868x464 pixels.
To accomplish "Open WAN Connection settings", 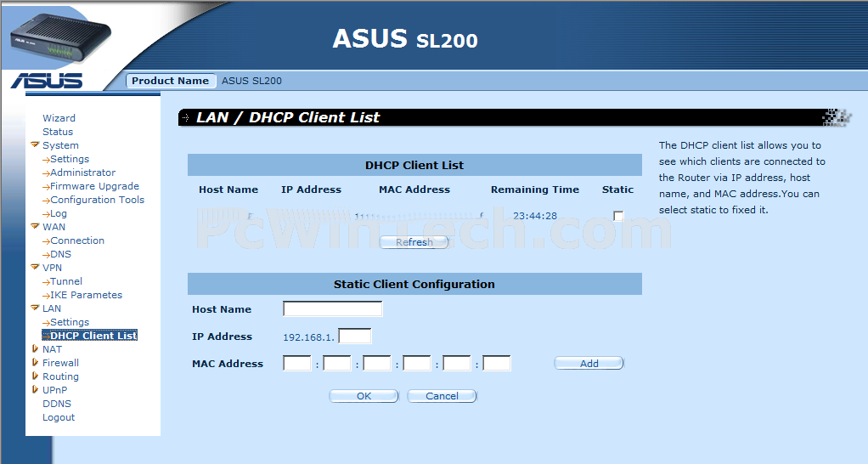I will (x=77, y=240).
